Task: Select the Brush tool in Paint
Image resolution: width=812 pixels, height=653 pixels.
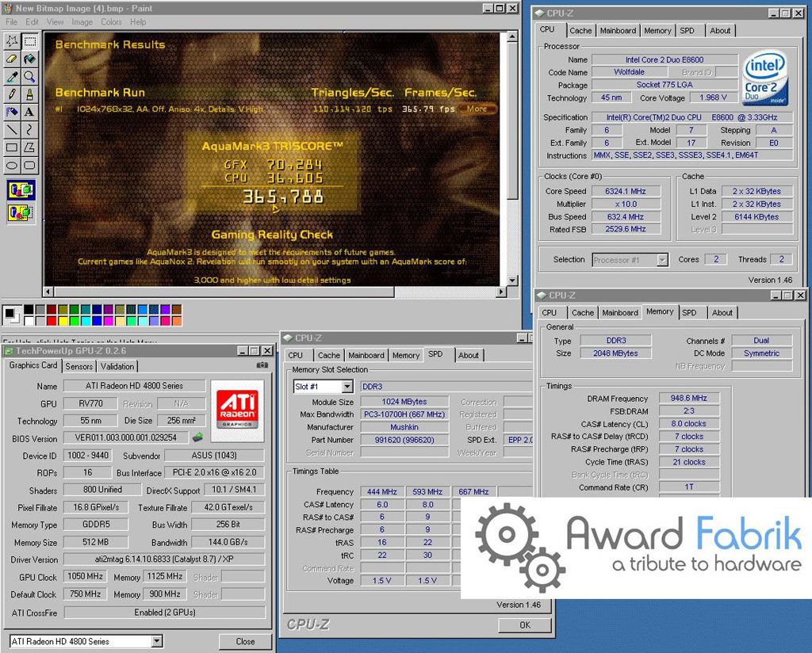Action: click(29, 94)
